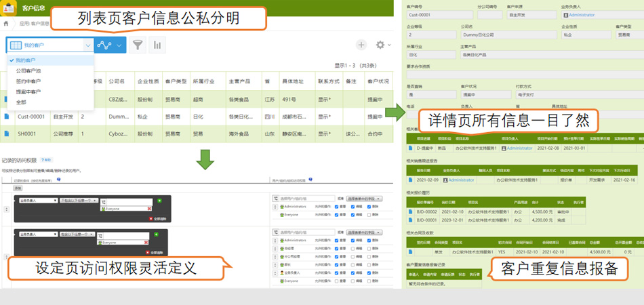Open the first 业务负责人 condition field dropdown
The image size is (644, 305).
(37, 201)
